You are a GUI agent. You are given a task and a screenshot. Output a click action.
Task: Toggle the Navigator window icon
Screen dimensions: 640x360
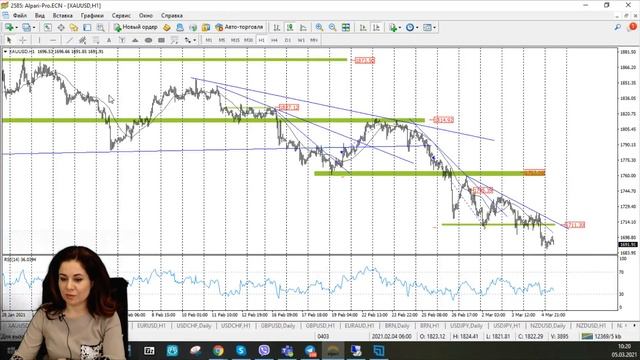[74, 27]
